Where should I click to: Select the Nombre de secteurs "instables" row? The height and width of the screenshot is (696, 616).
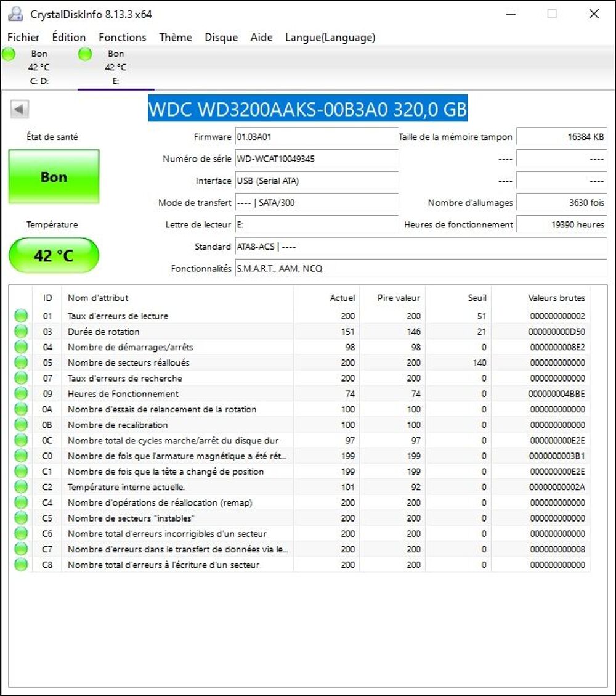(x=300, y=518)
